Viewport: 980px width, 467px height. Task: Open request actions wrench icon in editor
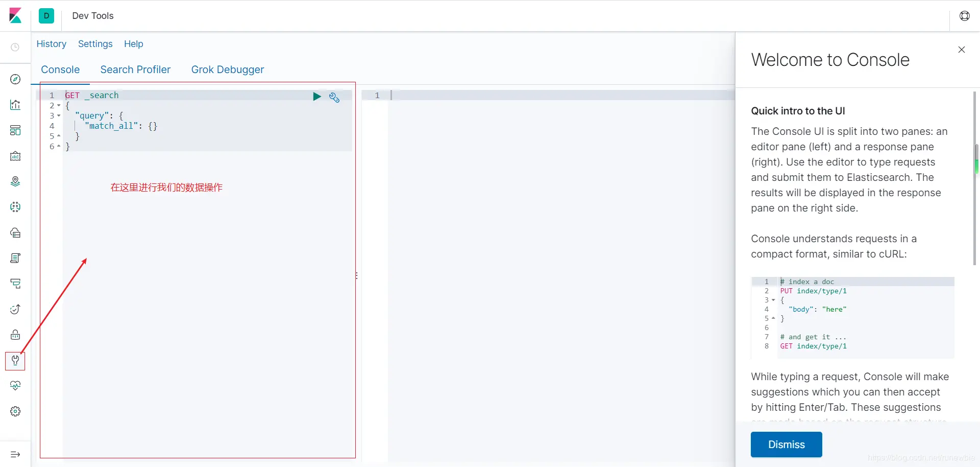pyautogui.click(x=334, y=97)
